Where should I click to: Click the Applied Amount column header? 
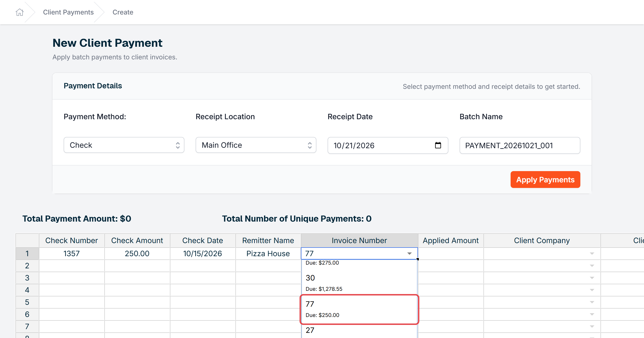tap(451, 240)
